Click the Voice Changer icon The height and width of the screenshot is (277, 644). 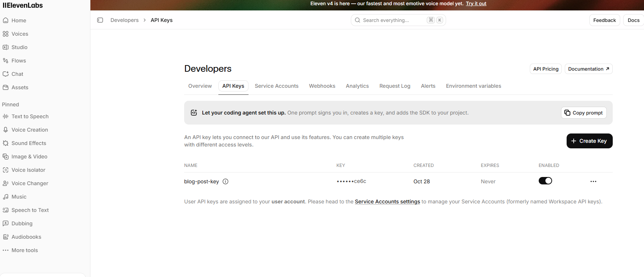pos(6,183)
